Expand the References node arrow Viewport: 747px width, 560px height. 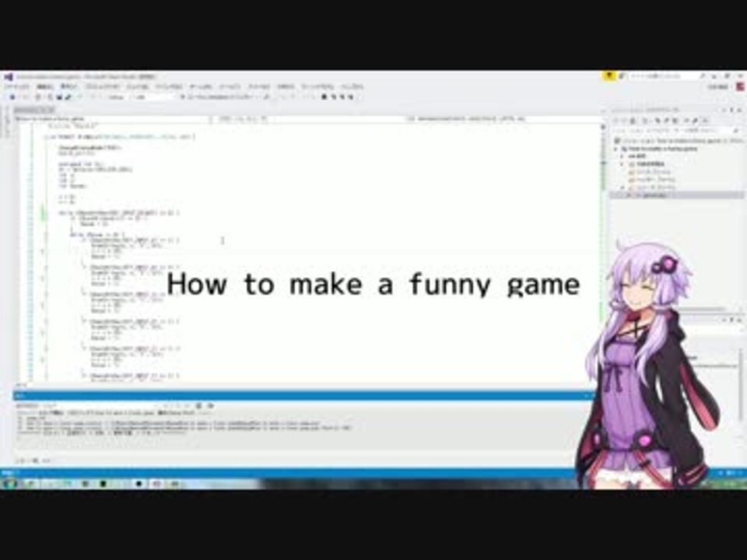point(622,156)
